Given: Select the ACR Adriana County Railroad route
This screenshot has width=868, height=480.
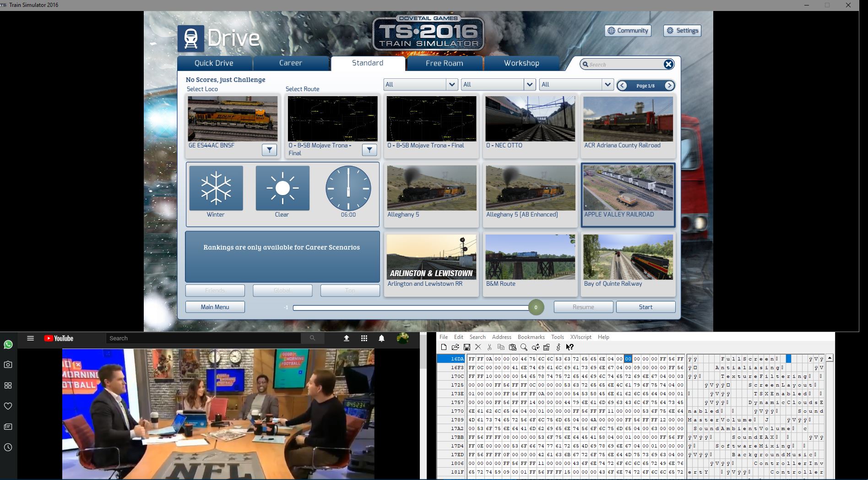Looking at the screenshot, I should 628,126.
